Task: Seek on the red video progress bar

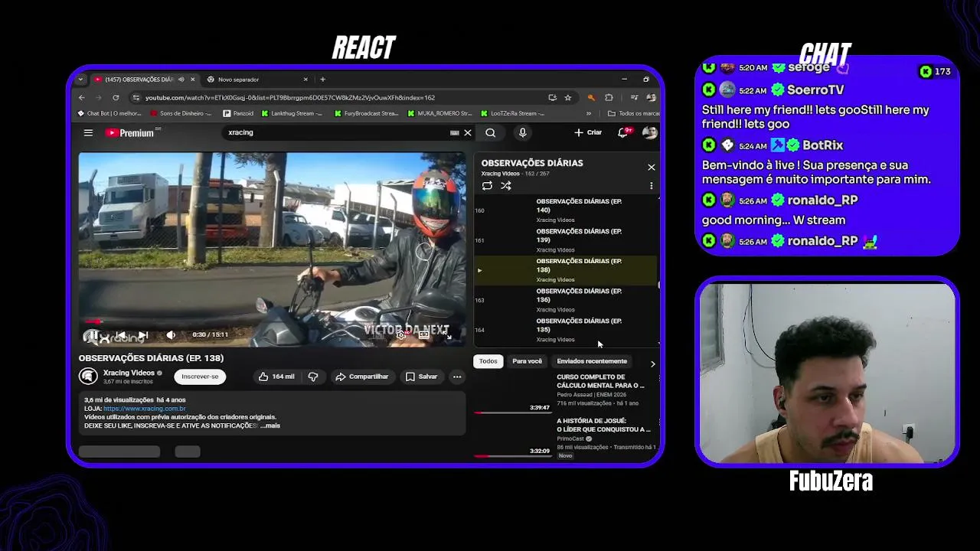Action: click(272, 321)
